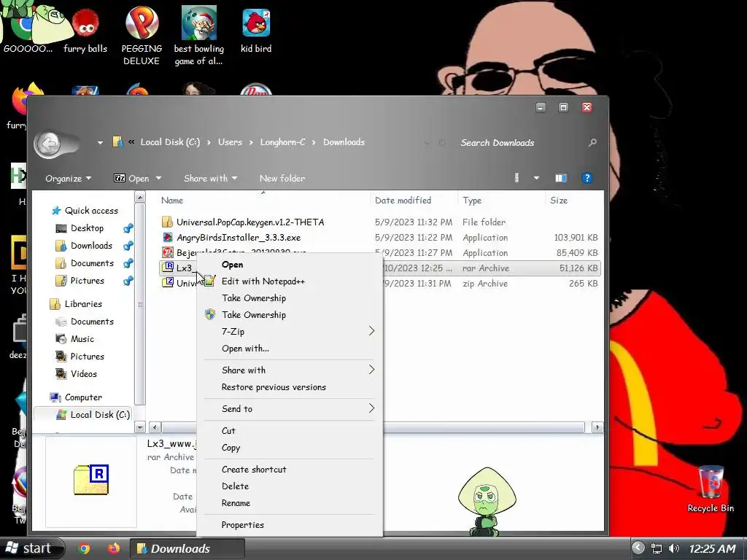Click horizontal scrollbar right arrow

click(597, 427)
